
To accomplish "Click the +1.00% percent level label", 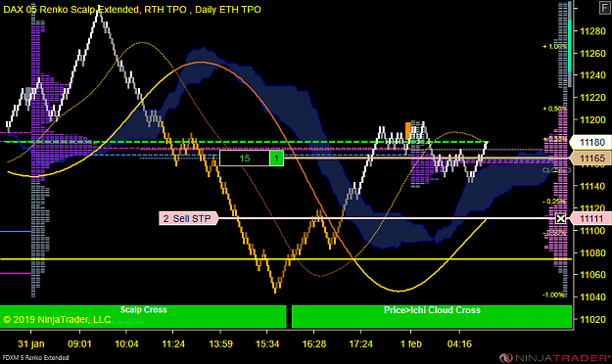I will point(554,46).
